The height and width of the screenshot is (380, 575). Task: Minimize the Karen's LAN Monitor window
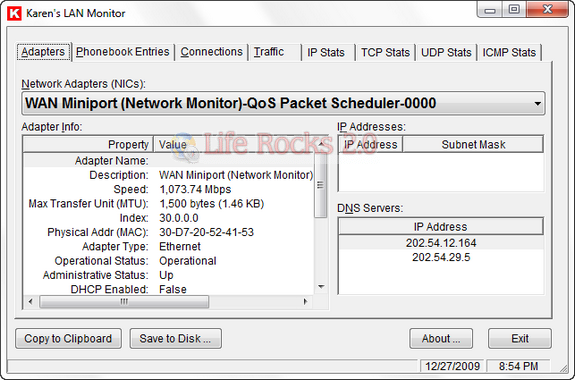point(490,10)
